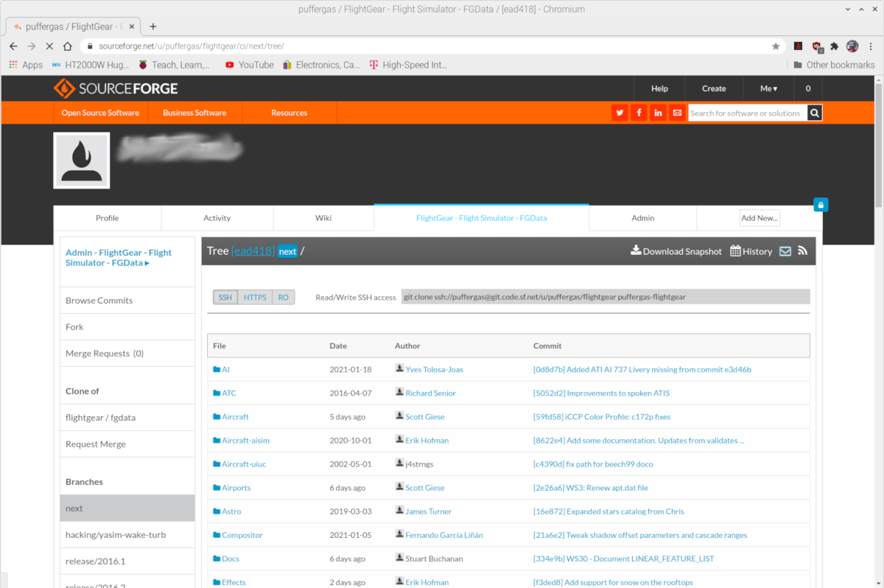The image size is (884, 588).
Task: Open Merge Requests (0)
Action: [127, 354]
